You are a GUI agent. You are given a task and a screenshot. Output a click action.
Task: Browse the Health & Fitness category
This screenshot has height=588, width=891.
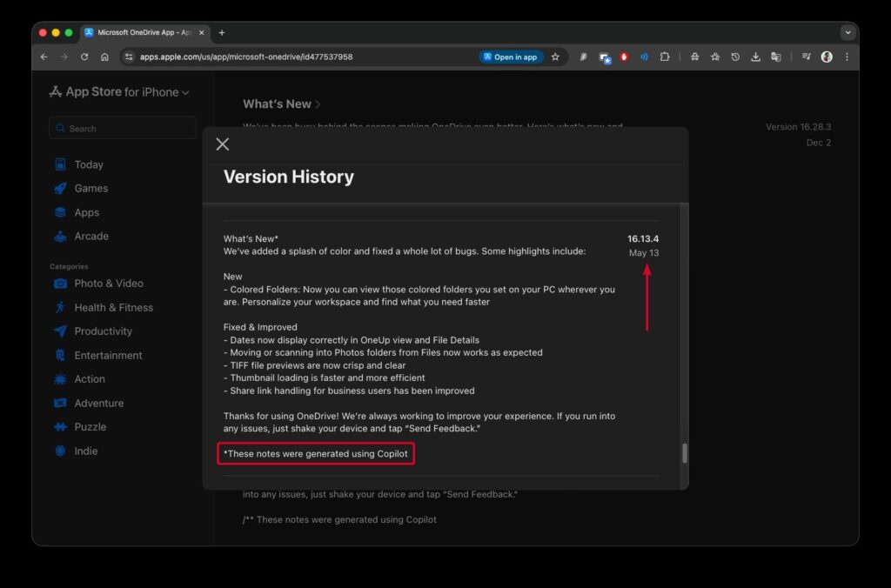point(113,307)
